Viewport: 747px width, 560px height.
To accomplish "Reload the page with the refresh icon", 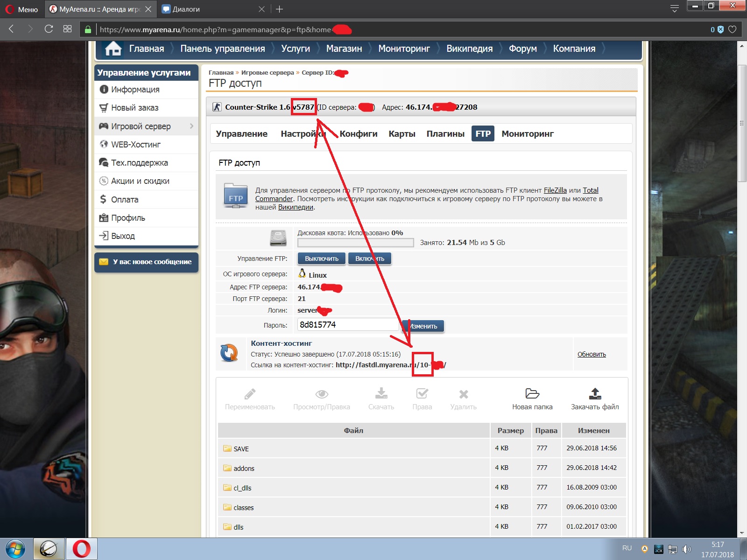I will (x=49, y=29).
